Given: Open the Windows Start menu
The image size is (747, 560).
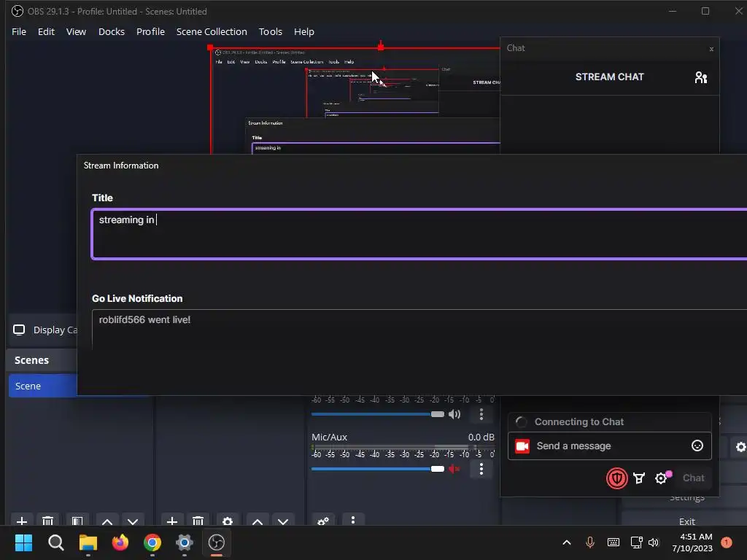Looking at the screenshot, I should tap(23, 542).
